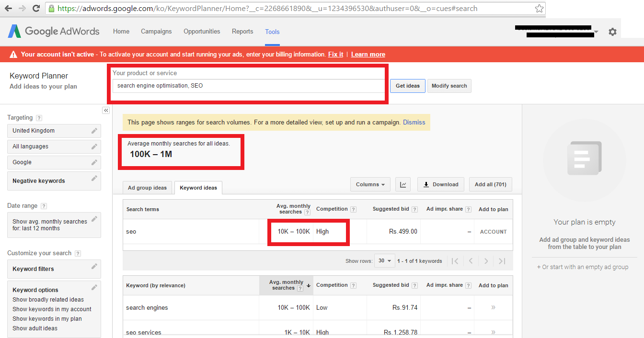Click Show broadly related ideas option

(48, 300)
